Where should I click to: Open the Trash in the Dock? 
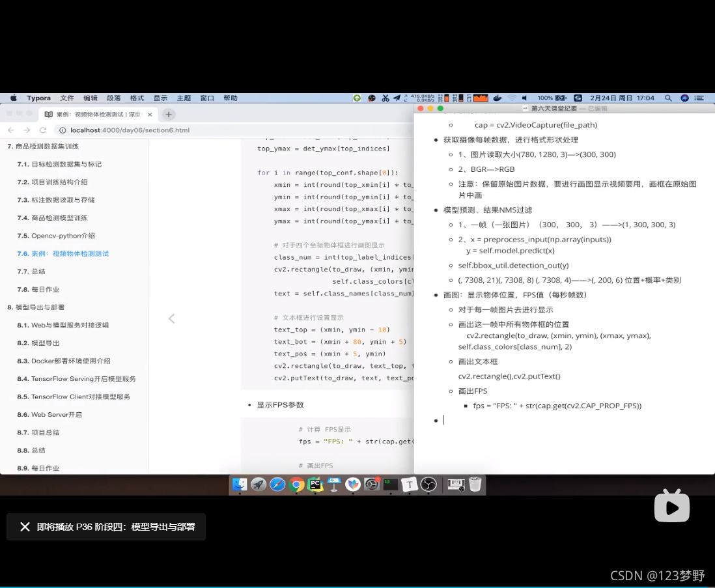(x=475, y=484)
